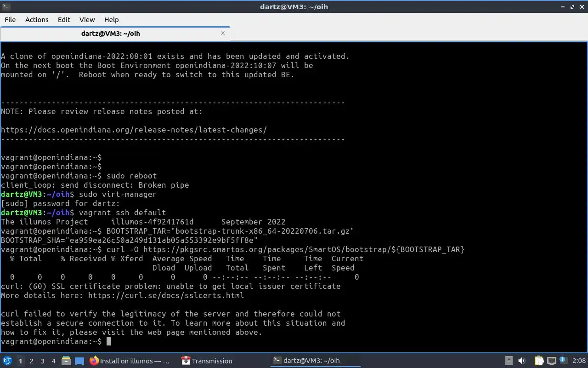Click "September 2022" text
The image size is (588, 368).
tap(253, 222)
